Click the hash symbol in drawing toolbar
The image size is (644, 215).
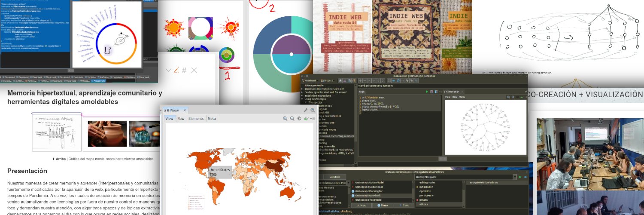[x=185, y=70]
